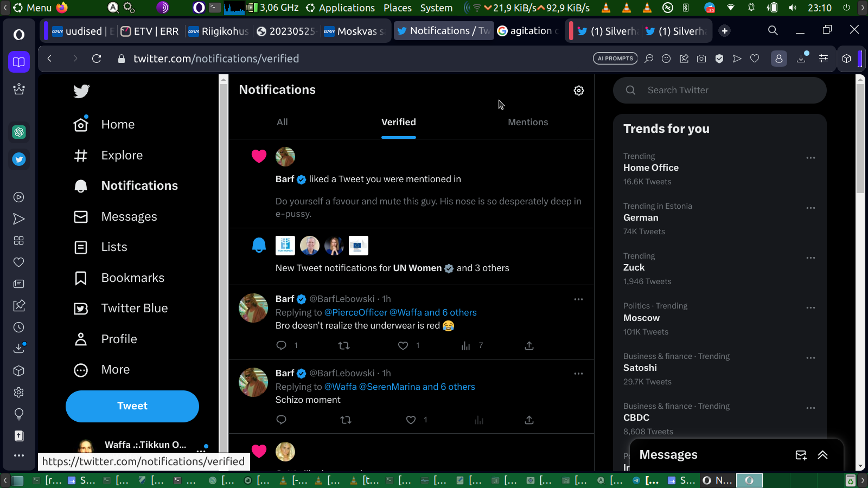
Task: Click the page vertical scrollbar
Action: (x=860, y=138)
